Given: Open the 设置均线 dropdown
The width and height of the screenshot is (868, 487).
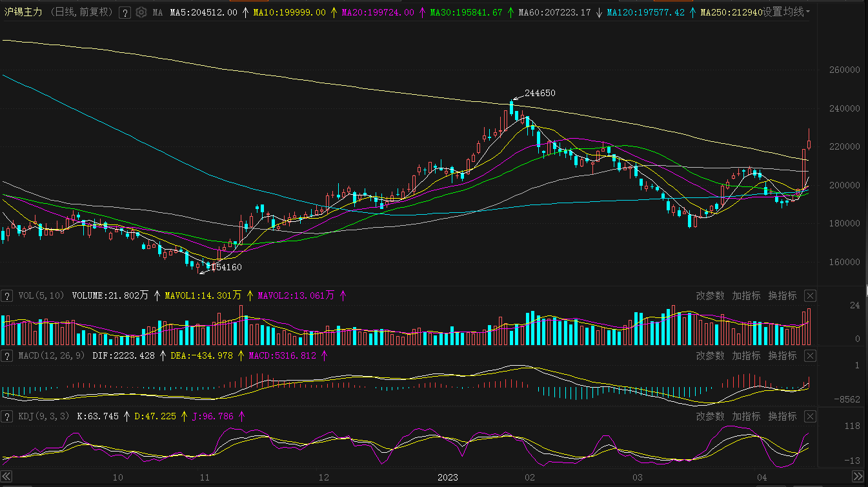Looking at the screenshot, I should click(787, 12).
